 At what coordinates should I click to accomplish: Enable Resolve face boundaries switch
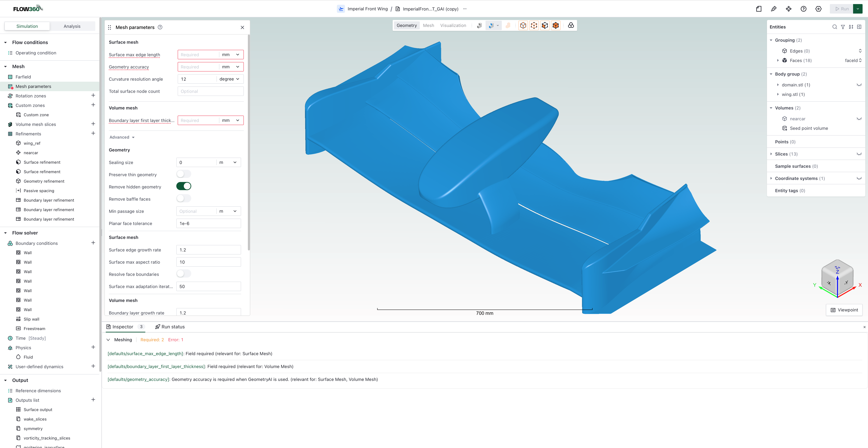pyautogui.click(x=184, y=274)
